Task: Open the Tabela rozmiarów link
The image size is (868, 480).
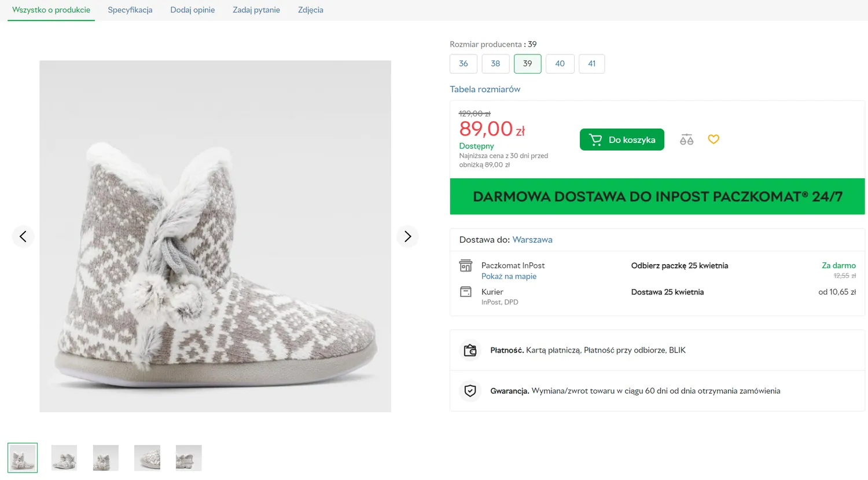Action: coord(485,89)
